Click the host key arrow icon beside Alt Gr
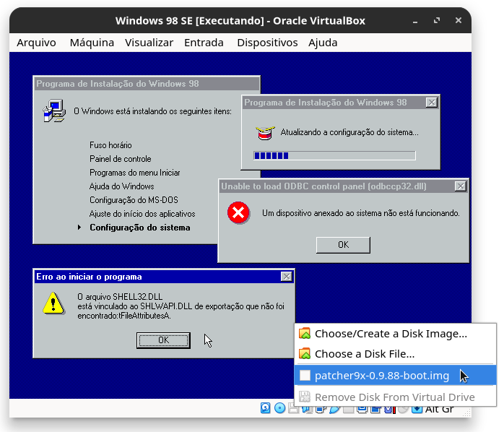The height and width of the screenshot is (432, 504). tap(417, 409)
